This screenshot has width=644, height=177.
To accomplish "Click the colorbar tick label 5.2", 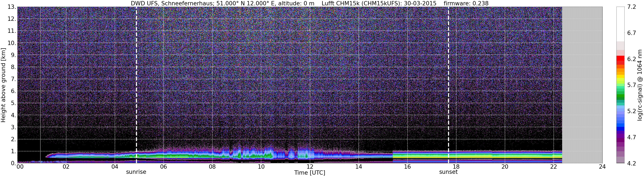I will pos(632,111).
